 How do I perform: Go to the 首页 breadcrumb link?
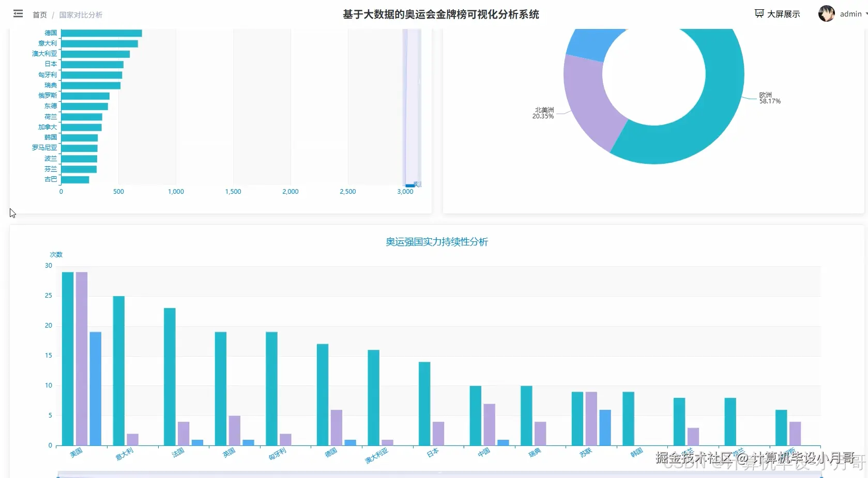40,15
